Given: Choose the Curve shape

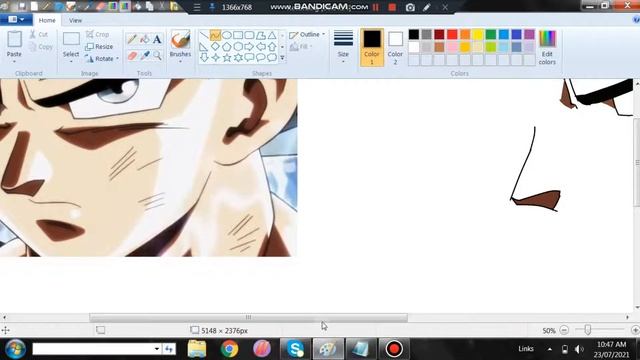Looking at the screenshot, I should (x=215, y=35).
